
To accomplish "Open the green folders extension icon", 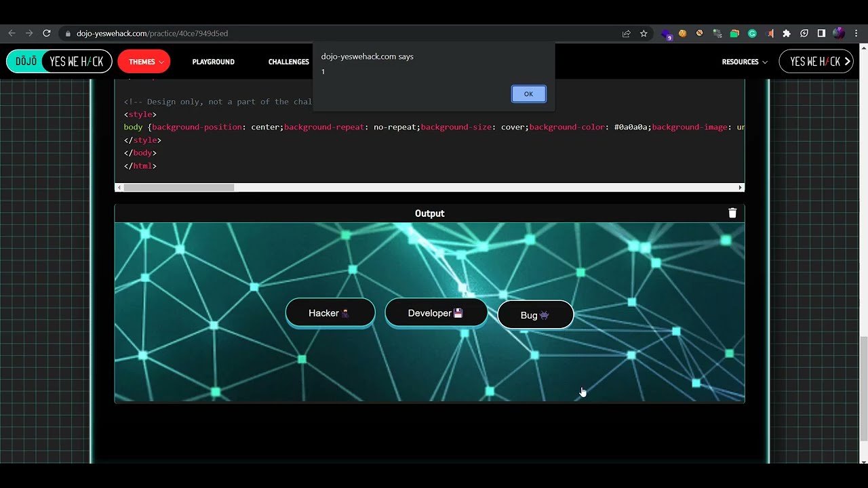I will pos(734,33).
